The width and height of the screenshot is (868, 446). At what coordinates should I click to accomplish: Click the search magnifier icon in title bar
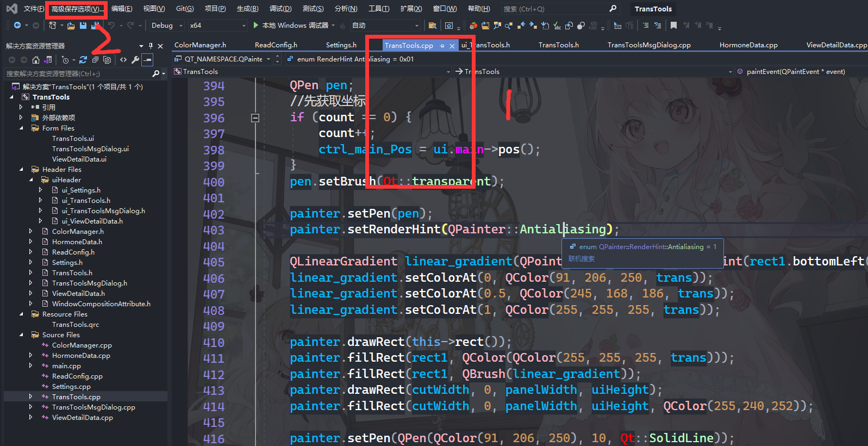point(613,9)
